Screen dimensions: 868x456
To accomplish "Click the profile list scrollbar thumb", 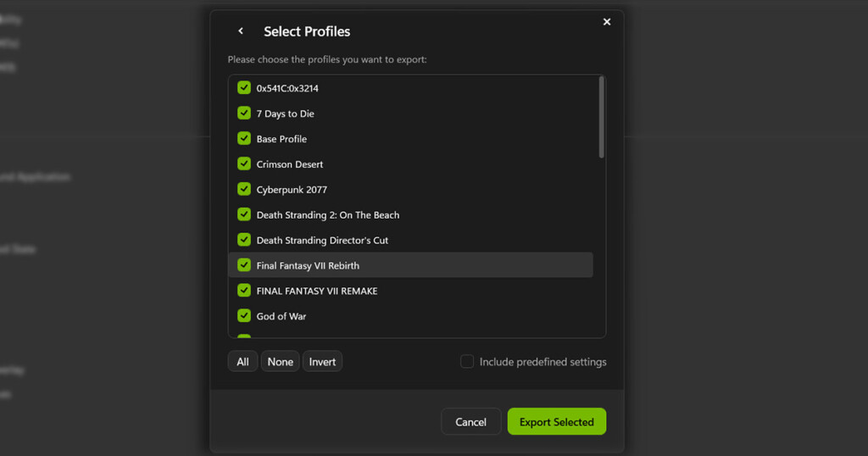I will [601, 117].
